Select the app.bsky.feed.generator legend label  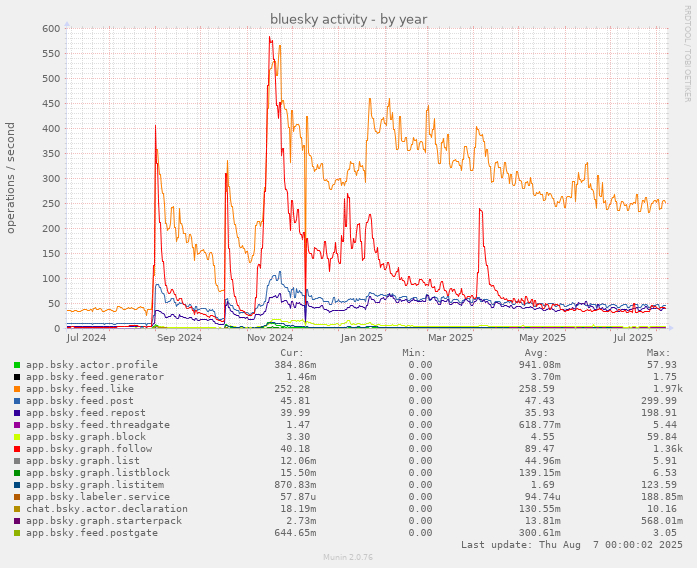(94, 377)
